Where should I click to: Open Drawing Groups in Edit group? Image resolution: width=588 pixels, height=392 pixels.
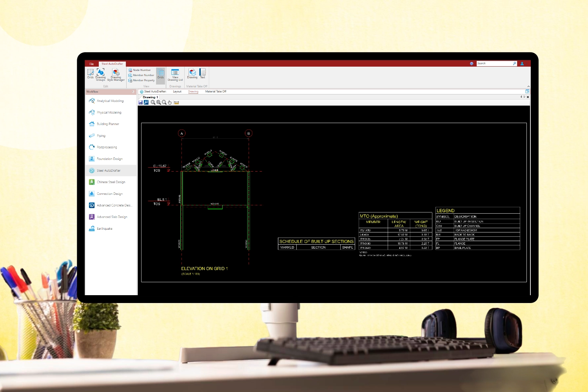click(x=100, y=74)
